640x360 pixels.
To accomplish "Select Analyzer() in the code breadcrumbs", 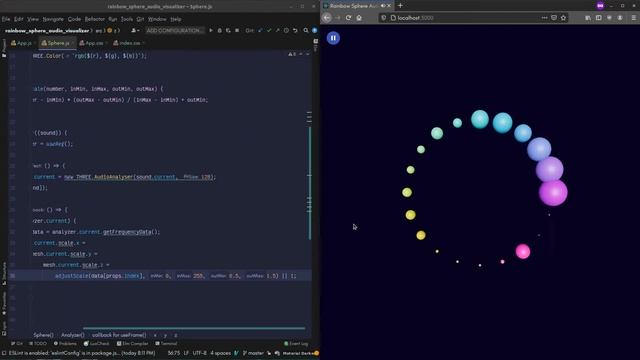I will click(73, 335).
